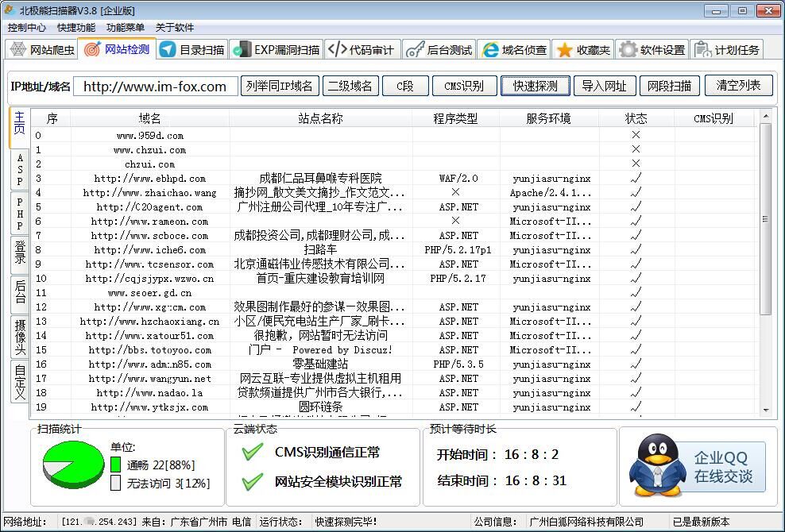Image resolution: width=785 pixels, height=532 pixels.
Task: Click the 后台测试 key icon
Action: [x=415, y=49]
